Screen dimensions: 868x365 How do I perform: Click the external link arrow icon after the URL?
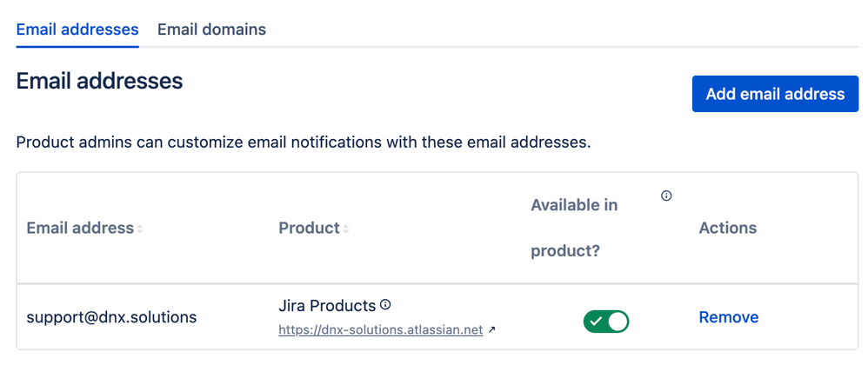tap(491, 330)
